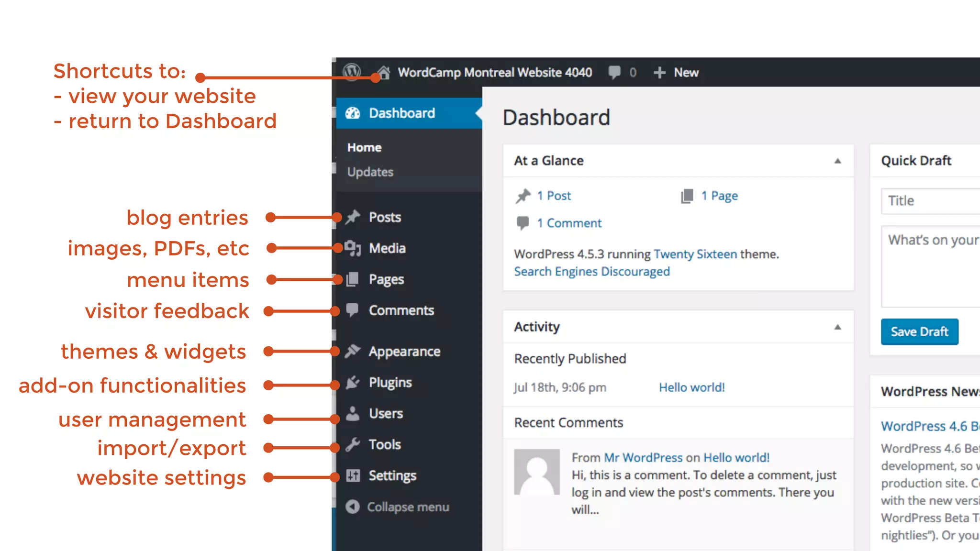Click the Recent Comments heading
The height and width of the screenshot is (551, 980).
click(x=568, y=423)
